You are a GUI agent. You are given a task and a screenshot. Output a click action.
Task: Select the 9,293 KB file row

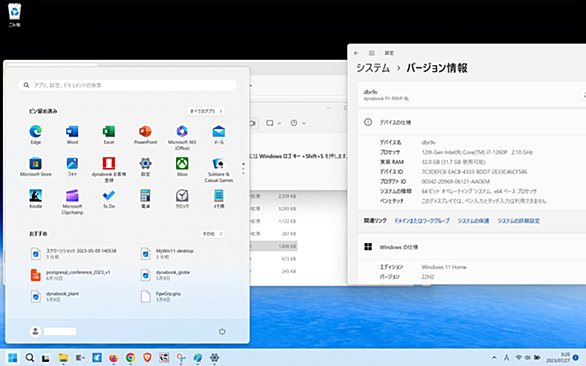(x=274, y=209)
